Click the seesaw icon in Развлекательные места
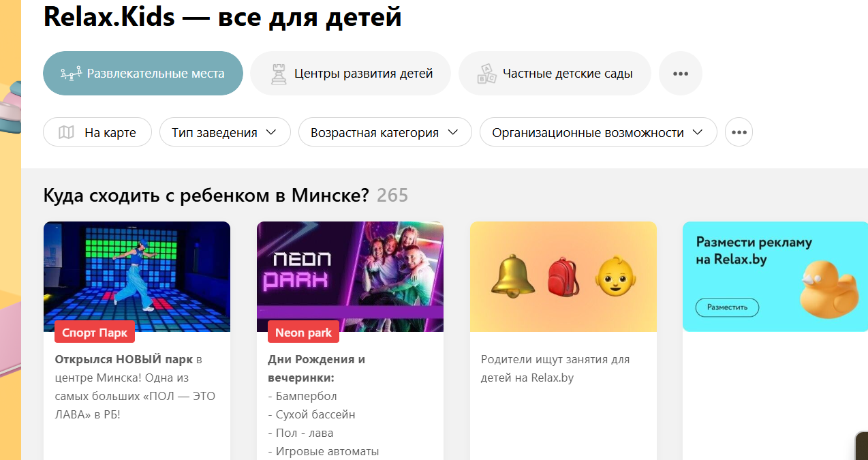Image resolution: width=868 pixels, height=460 pixels. [x=71, y=73]
